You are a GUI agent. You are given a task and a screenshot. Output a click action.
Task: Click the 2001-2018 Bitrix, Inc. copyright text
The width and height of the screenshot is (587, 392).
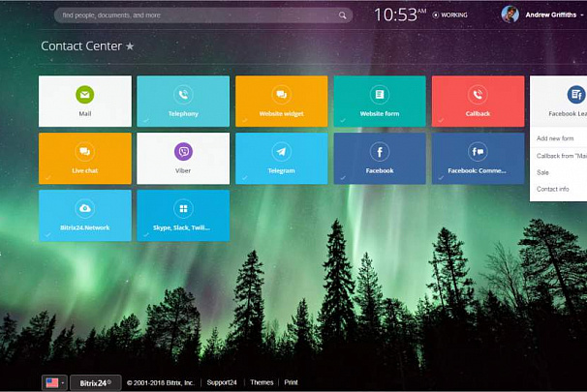pyautogui.click(x=160, y=382)
